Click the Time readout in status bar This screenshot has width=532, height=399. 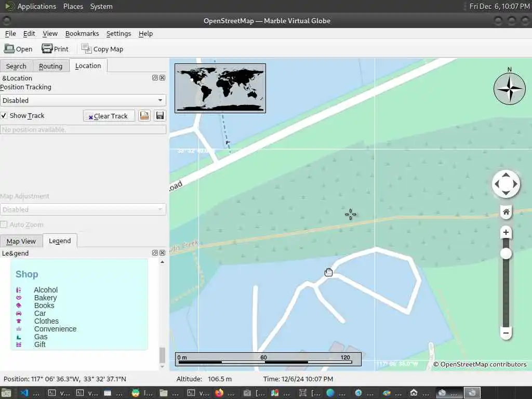pyautogui.click(x=298, y=379)
